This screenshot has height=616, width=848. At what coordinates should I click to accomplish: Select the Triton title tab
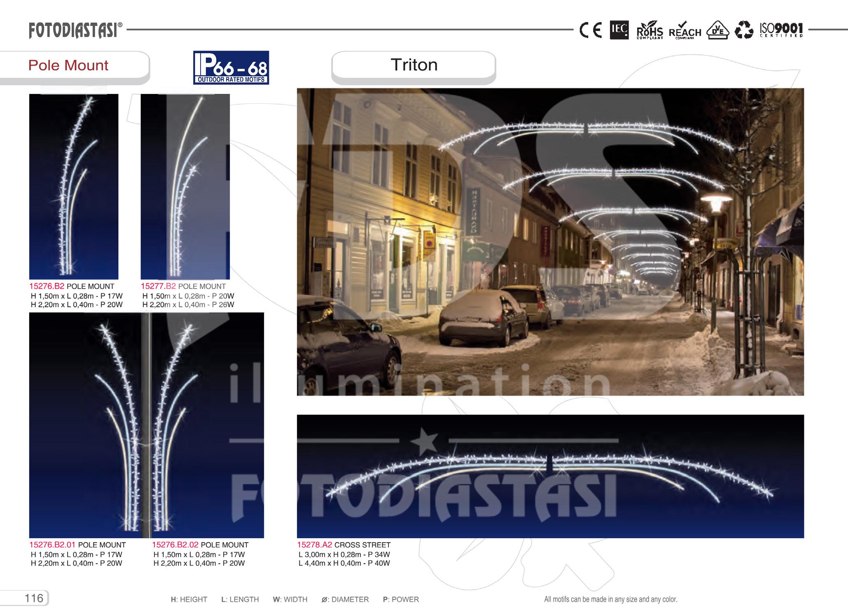(x=413, y=65)
